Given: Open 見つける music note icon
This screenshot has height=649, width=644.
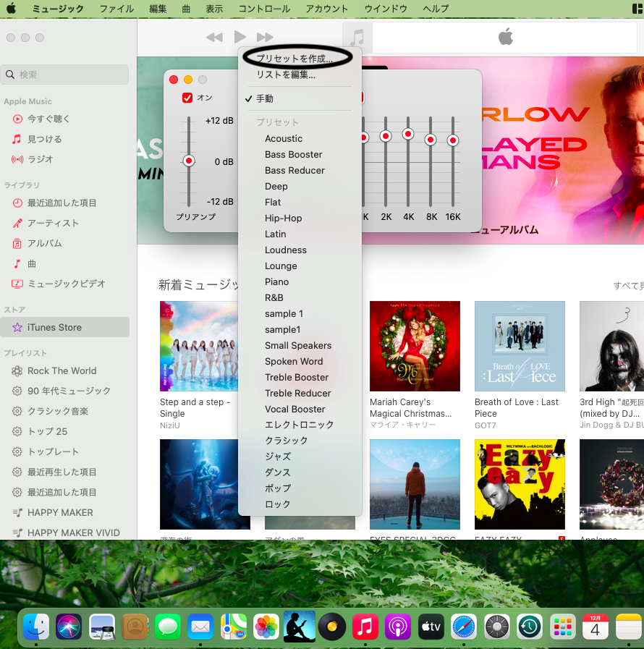Looking at the screenshot, I should pos(17,139).
